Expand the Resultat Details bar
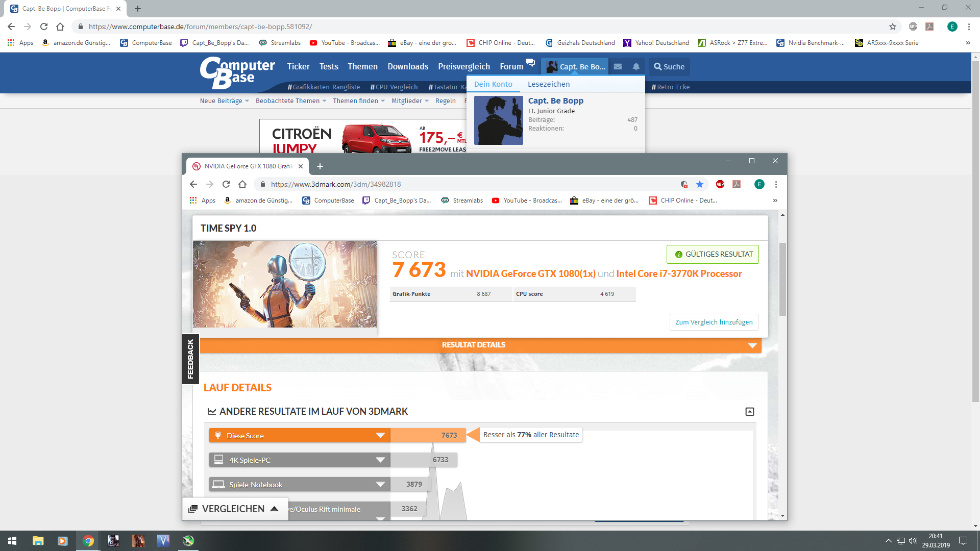 tap(752, 345)
